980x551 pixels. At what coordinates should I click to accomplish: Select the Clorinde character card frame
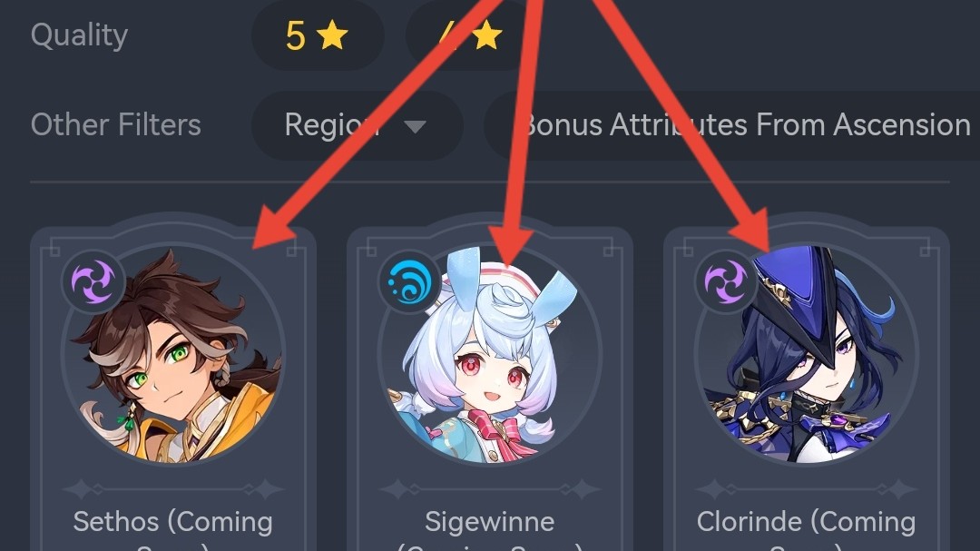pos(807,388)
